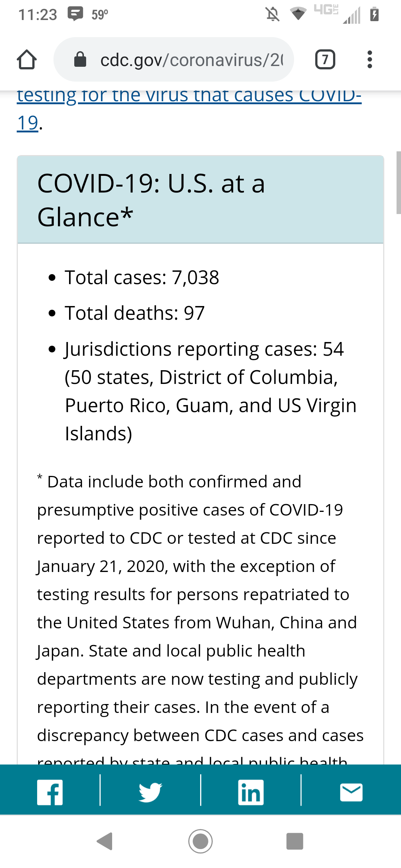The height and width of the screenshot is (868, 401).
Task: Share page via email icon
Action: pyautogui.click(x=351, y=792)
